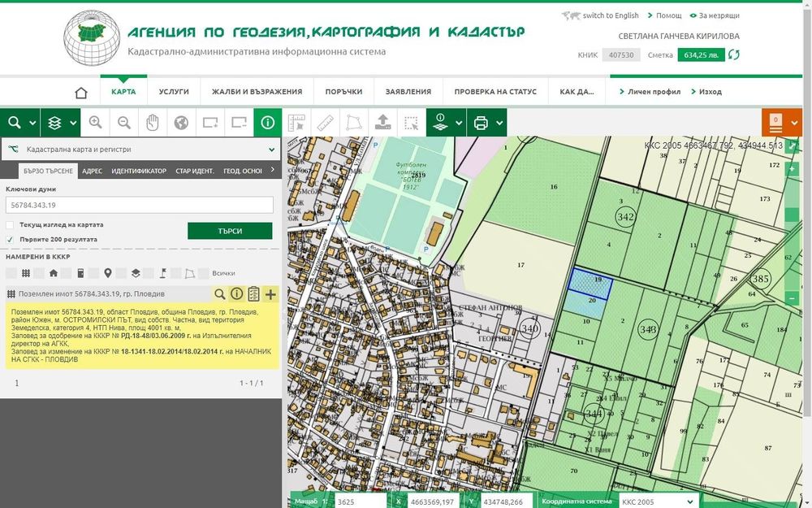The height and width of the screenshot is (508, 812).
Task: Switch to the 'АДРЕС' search tab
Action: tap(92, 171)
